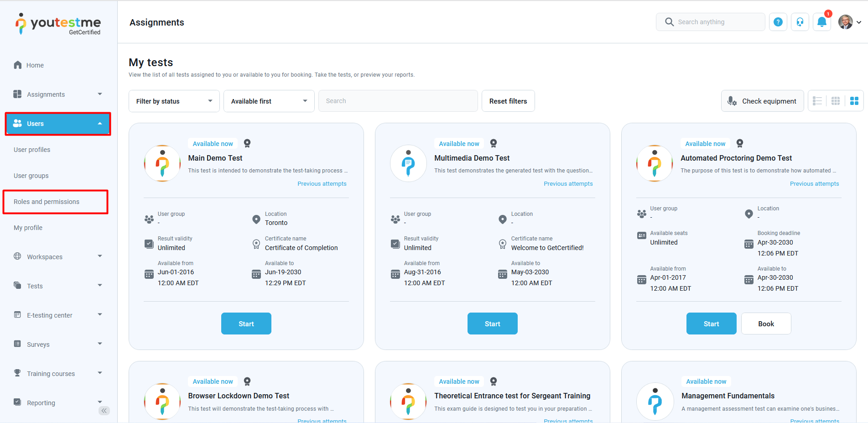
Task: Switch to small grid view icon
Action: (x=836, y=101)
